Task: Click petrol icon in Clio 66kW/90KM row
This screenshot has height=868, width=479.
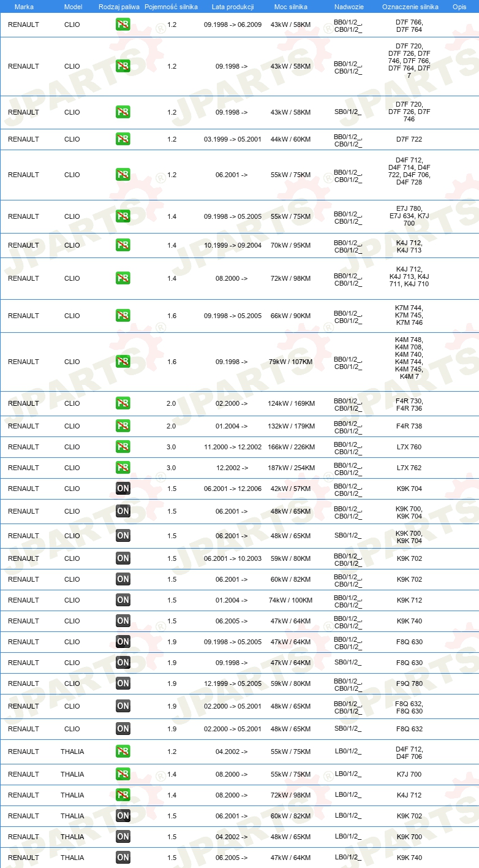Action: [x=123, y=316]
